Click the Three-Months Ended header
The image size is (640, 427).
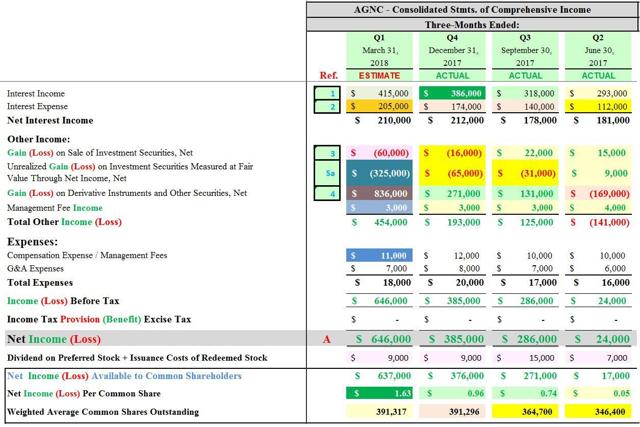pyautogui.click(x=472, y=25)
